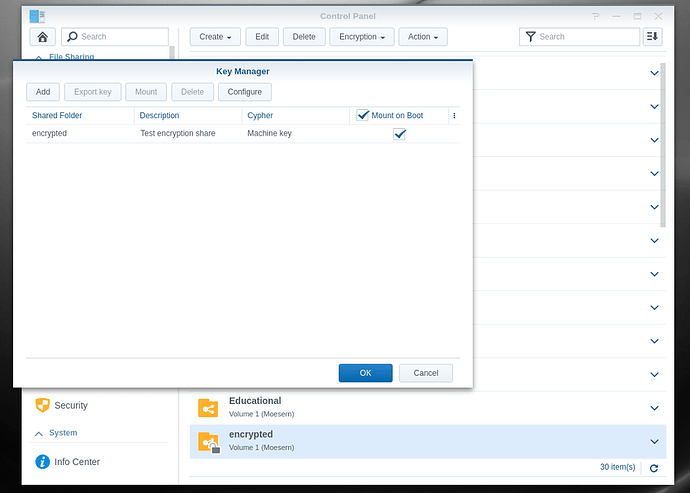The image size is (690, 493).
Task: Go to Control Panel home icon
Action: [43, 37]
